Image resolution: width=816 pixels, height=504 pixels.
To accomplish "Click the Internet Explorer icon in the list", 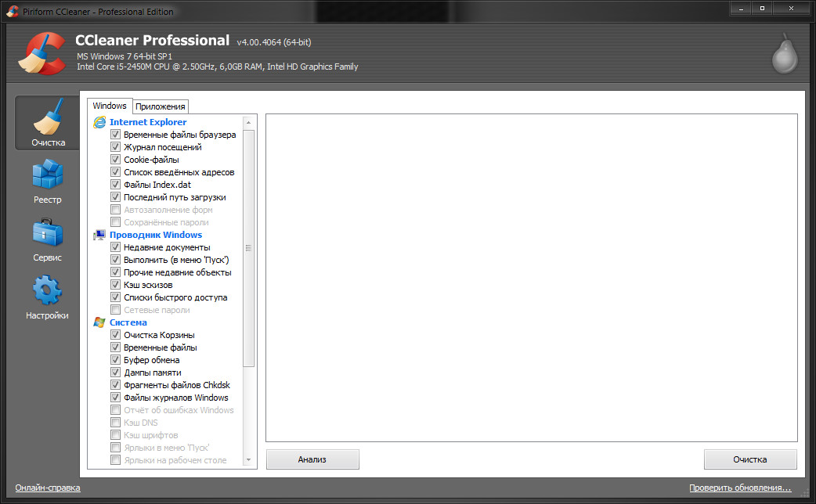I will tap(99, 122).
